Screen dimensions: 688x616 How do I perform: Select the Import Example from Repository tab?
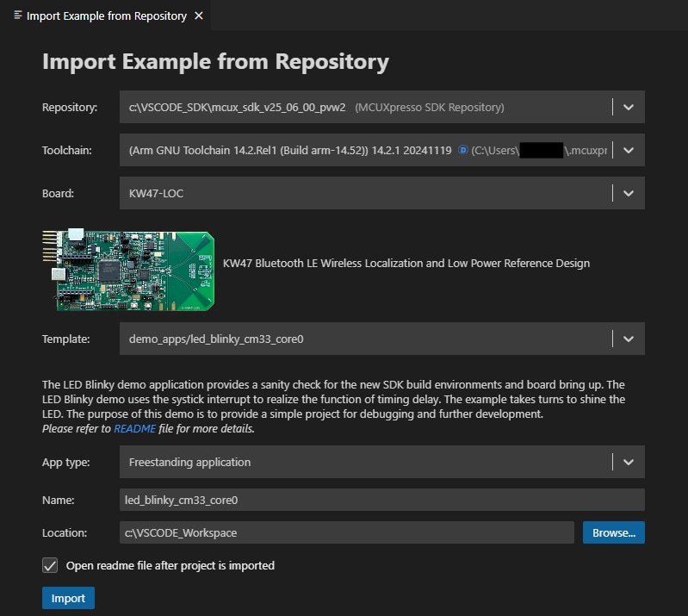pos(105,16)
